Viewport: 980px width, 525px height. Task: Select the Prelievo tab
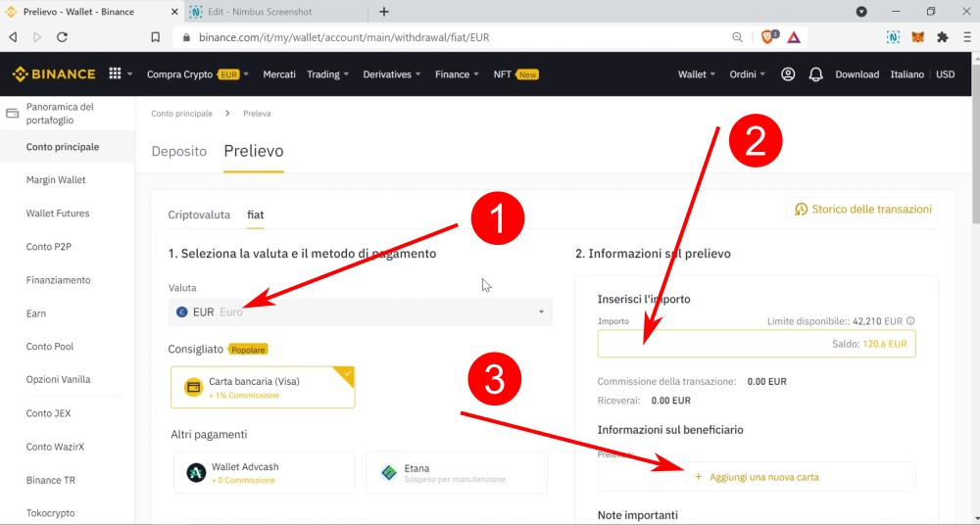coord(254,151)
